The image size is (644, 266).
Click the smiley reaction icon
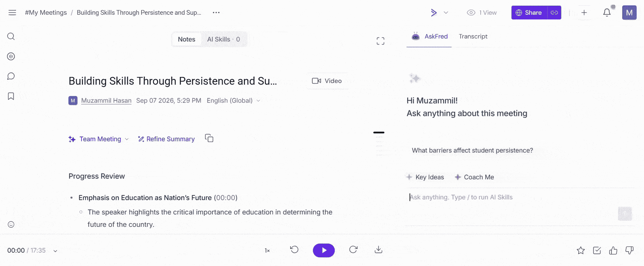point(11,224)
